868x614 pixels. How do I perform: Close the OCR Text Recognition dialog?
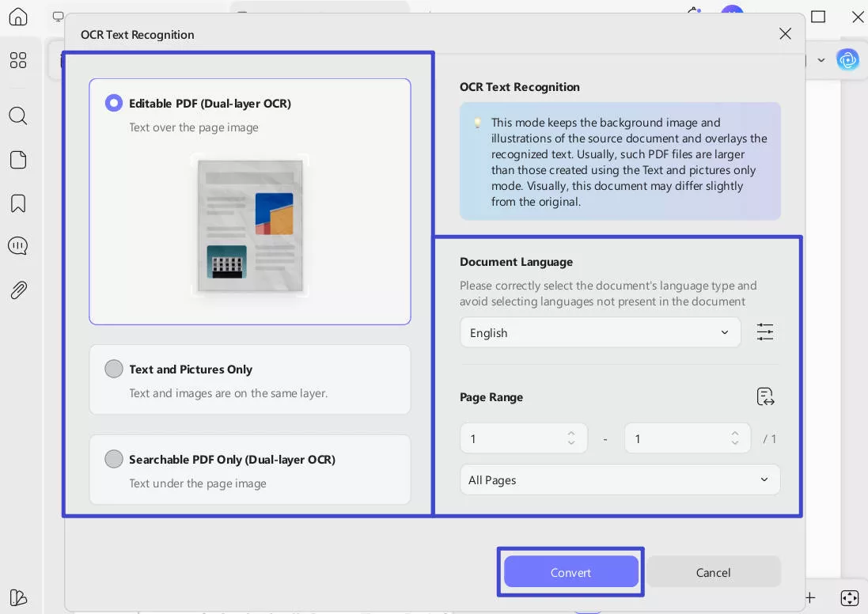pos(785,34)
